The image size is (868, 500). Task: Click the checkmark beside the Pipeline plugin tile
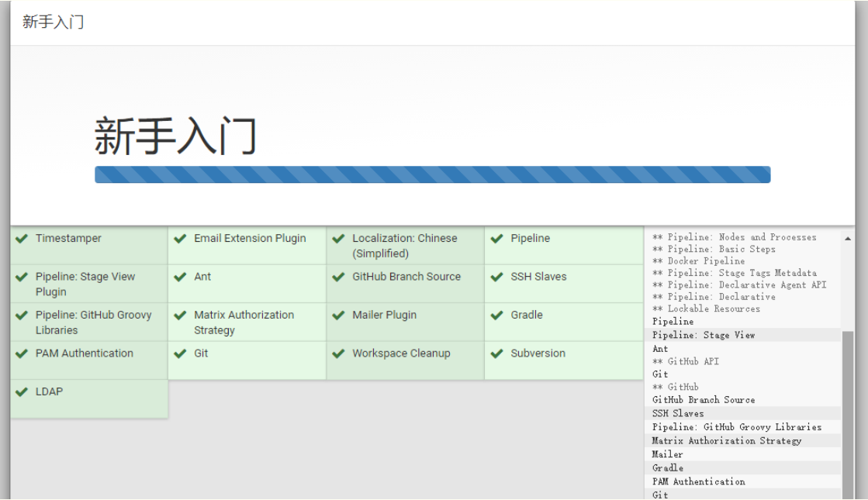(496, 239)
